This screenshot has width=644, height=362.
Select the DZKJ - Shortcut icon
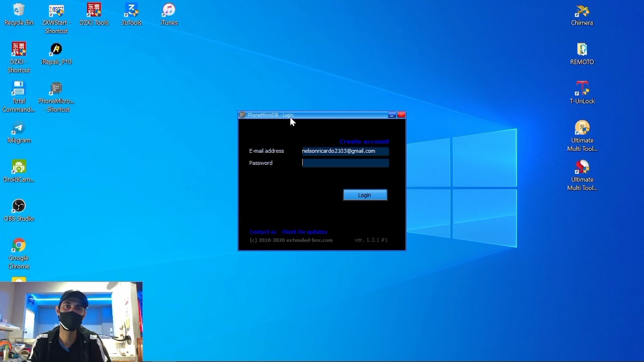pos(19,58)
